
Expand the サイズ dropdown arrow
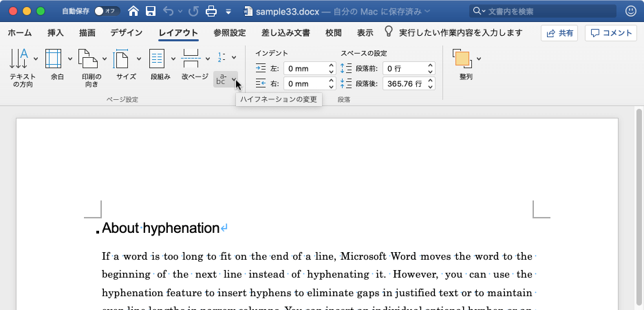[x=139, y=59]
